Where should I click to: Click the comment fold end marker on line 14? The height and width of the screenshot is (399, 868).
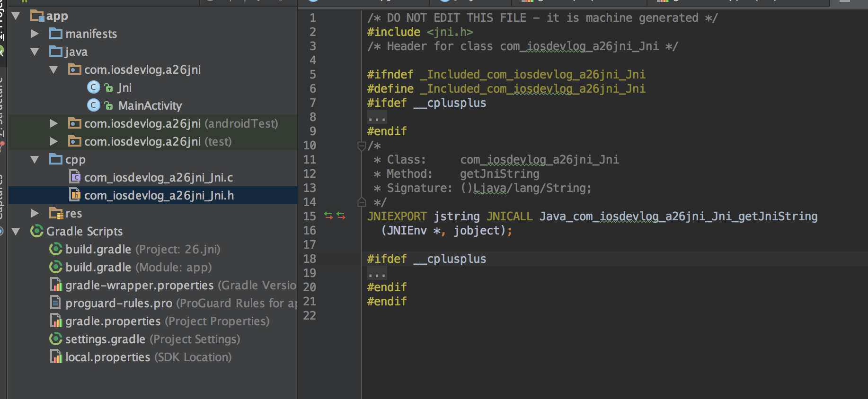362,202
